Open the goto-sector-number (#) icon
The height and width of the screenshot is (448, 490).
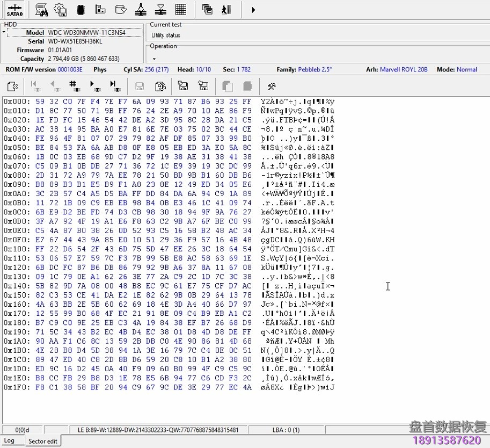[74, 86]
